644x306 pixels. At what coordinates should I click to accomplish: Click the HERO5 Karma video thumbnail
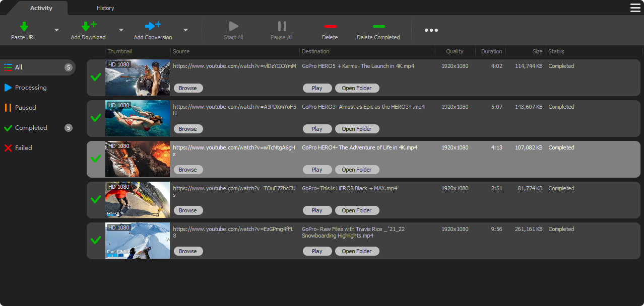point(138,78)
